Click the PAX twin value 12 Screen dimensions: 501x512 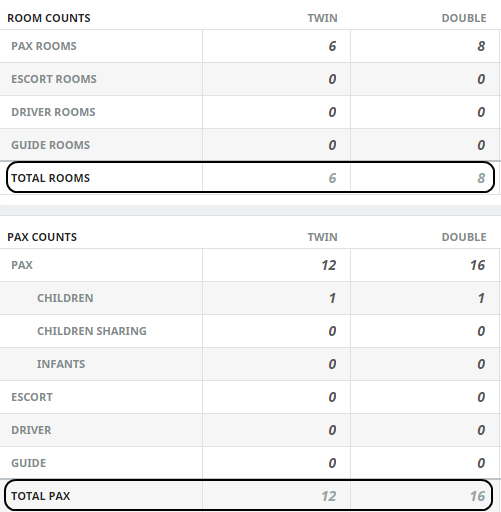point(329,265)
